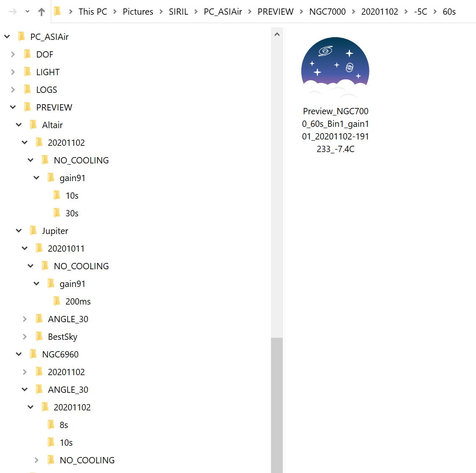Select the PREVIEW folder in tree
The height and width of the screenshot is (473, 476).
(x=54, y=107)
